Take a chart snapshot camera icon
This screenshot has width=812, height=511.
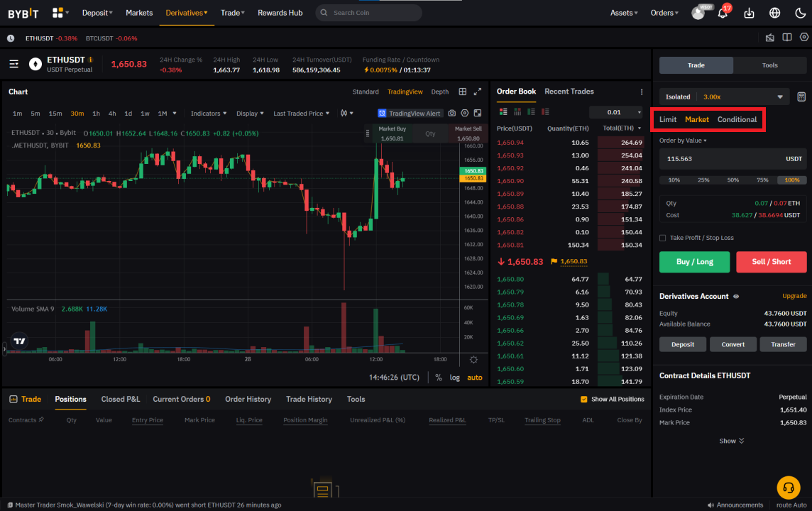coord(452,113)
